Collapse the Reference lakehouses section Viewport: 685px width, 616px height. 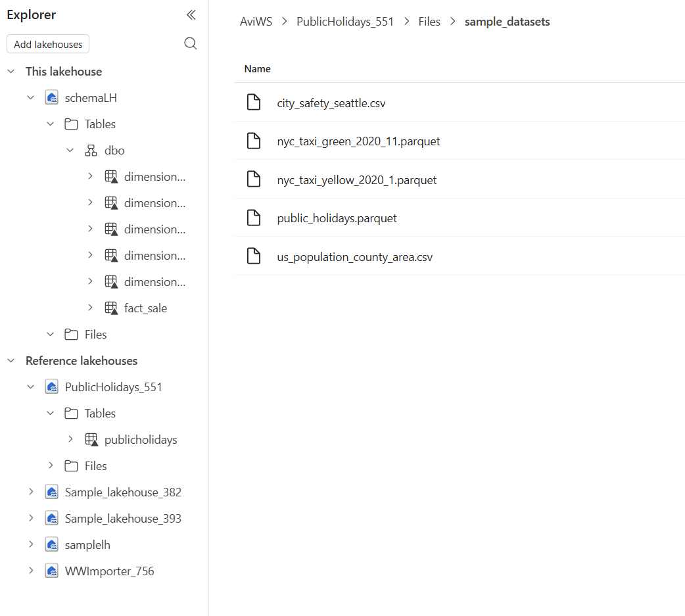click(11, 360)
